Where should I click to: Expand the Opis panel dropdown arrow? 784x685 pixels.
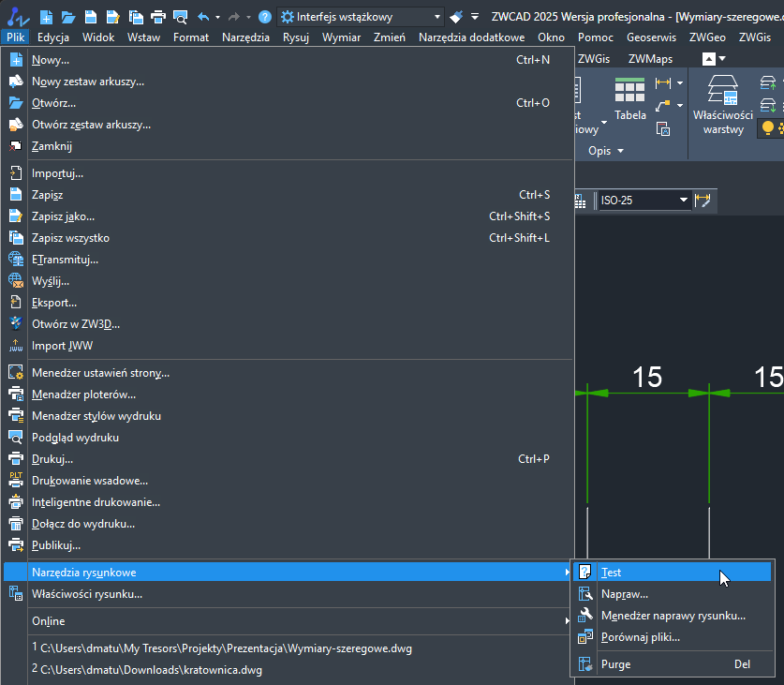point(619,151)
